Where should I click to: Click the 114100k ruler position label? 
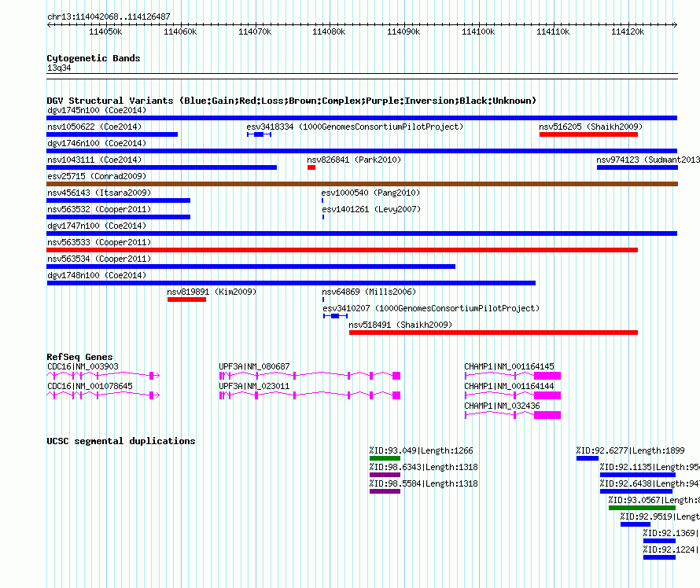pos(478,31)
